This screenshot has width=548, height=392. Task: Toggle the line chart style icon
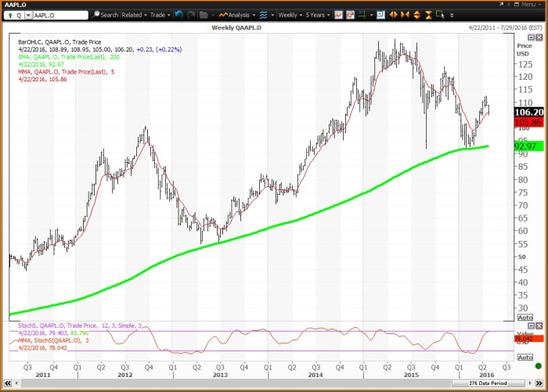point(338,15)
